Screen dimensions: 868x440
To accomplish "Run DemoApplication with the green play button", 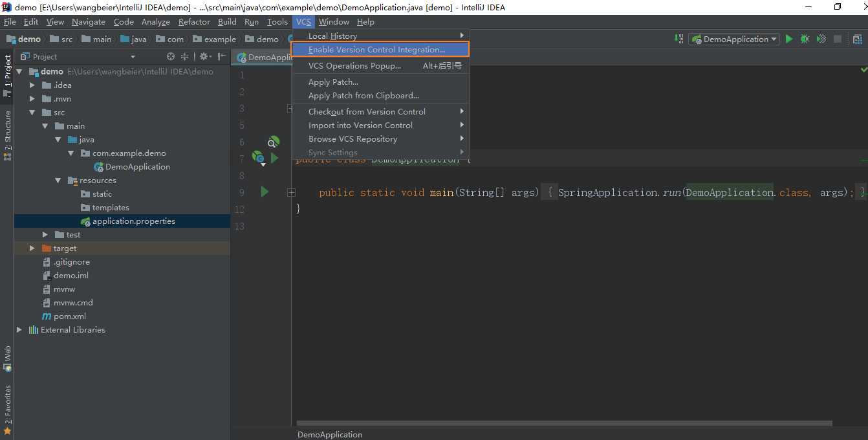I will coord(789,39).
